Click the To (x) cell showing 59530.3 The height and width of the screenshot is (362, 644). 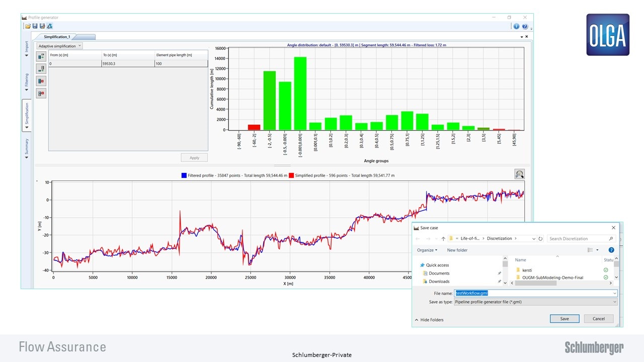[128, 64]
